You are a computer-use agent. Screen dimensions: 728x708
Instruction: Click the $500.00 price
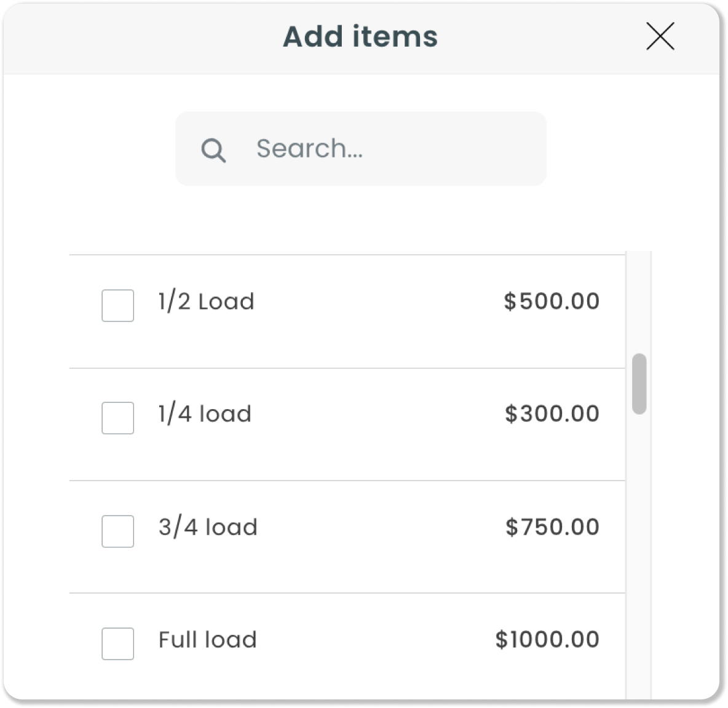coord(552,301)
